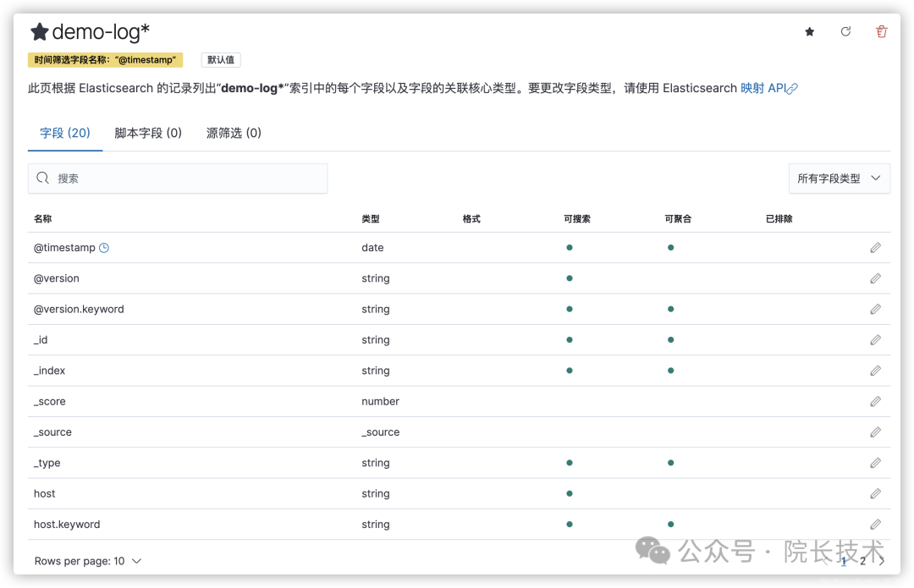Click the 时间筛选字段名称 @timestamp badge
Viewport: 914px width, 588px height.
pos(105,59)
